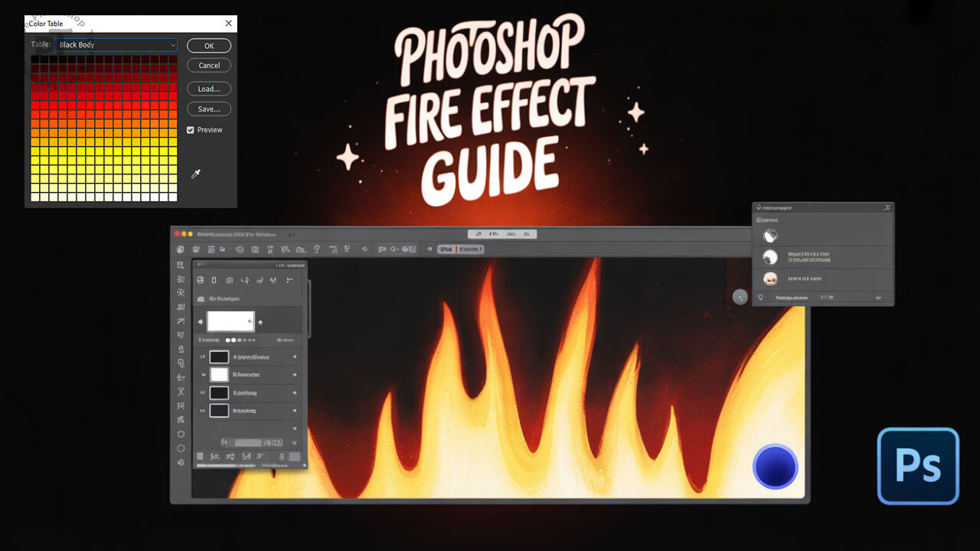
Task: Click the round gray hammer button
Action: click(740, 297)
